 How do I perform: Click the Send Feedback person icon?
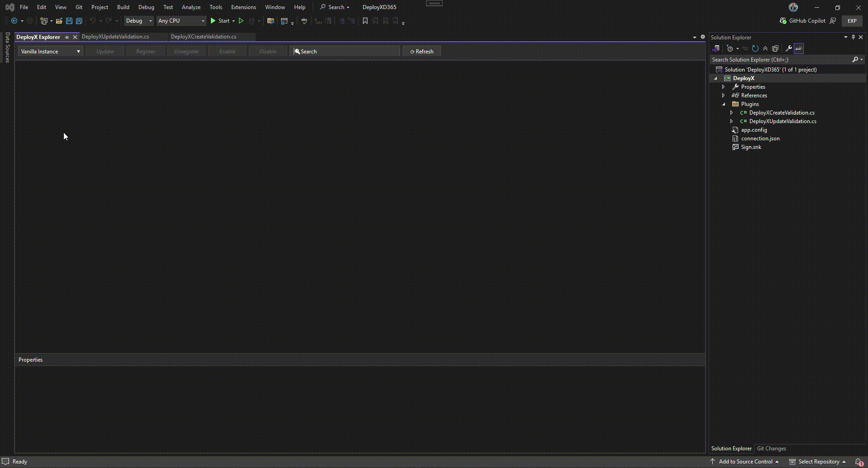coord(833,21)
